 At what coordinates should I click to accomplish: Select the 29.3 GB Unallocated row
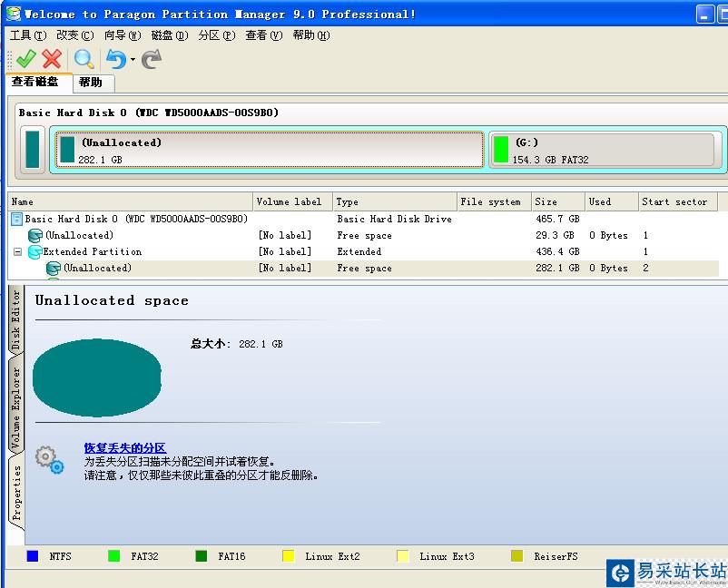pyautogui.click(x=363, y=235)
